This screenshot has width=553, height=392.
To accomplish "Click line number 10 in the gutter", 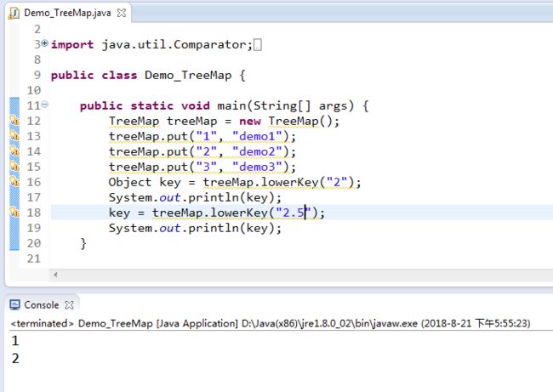I will 34,90.
